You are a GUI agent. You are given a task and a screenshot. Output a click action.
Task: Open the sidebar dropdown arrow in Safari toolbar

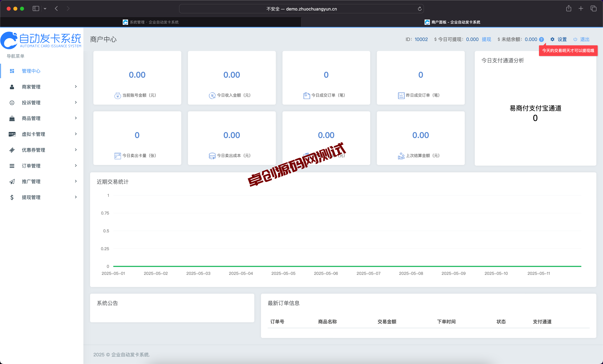click(x=45, y=8)
